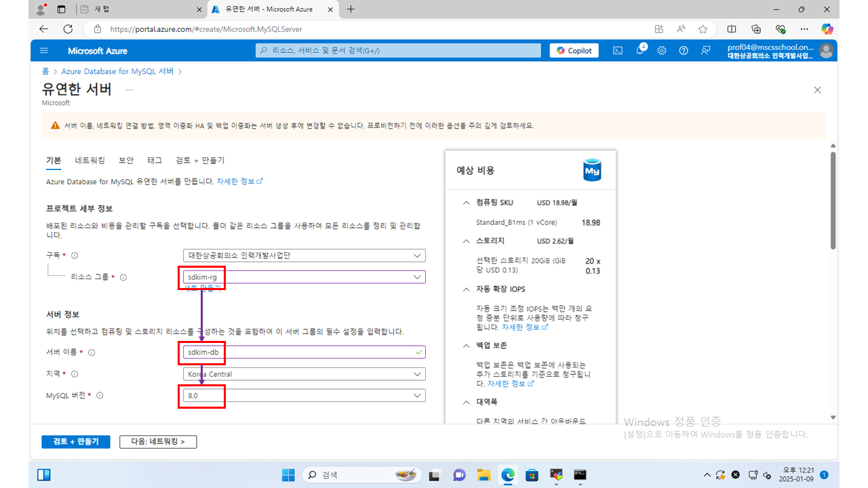Open the Edge split screen icon

732,29
